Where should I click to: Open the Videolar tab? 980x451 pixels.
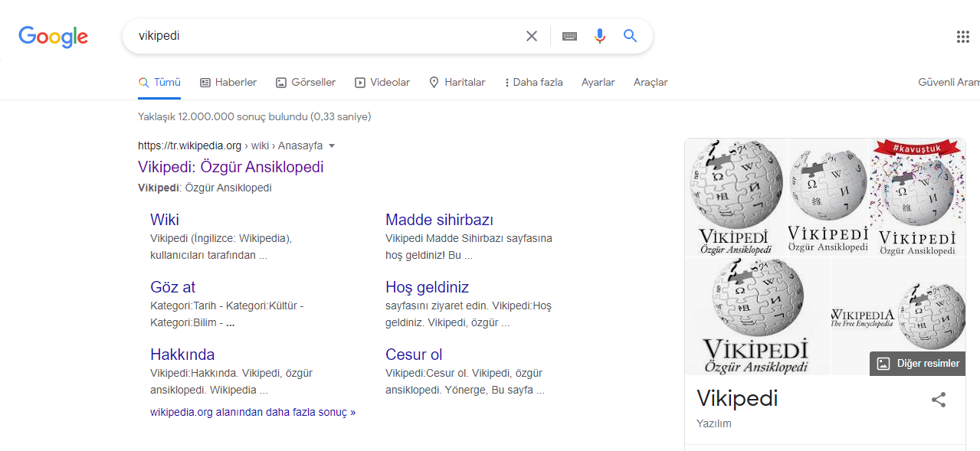(382, 83)
